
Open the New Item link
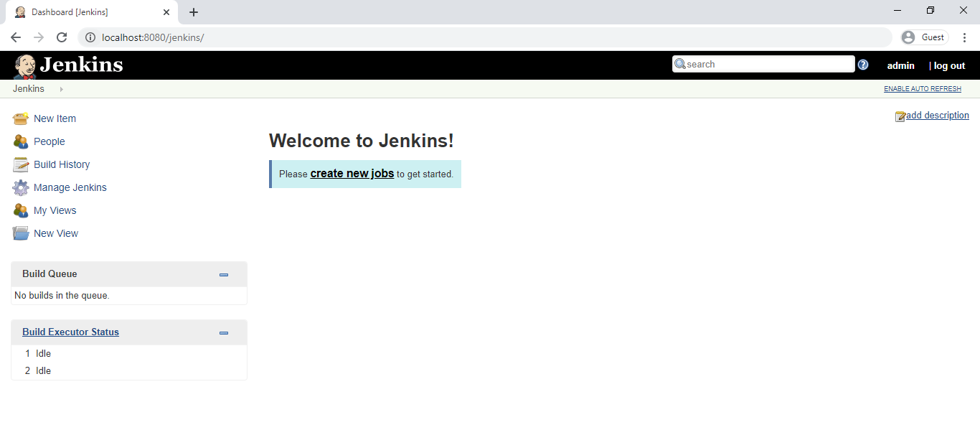point(55,118)
